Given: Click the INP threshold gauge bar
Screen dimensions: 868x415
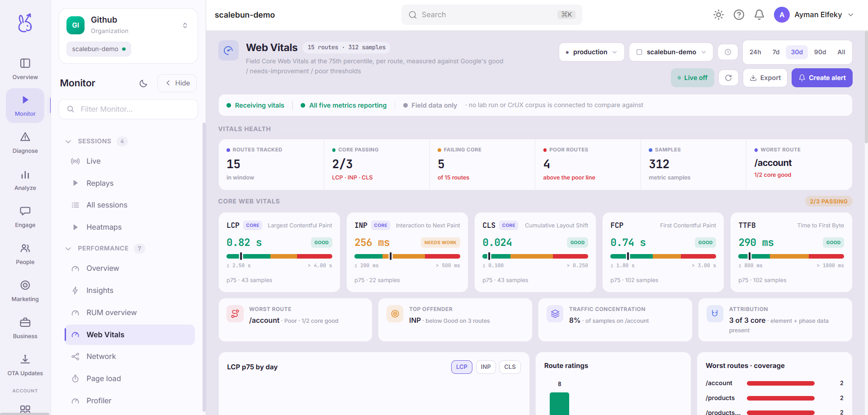Looking at the screenshot, I should coord(407,256).
